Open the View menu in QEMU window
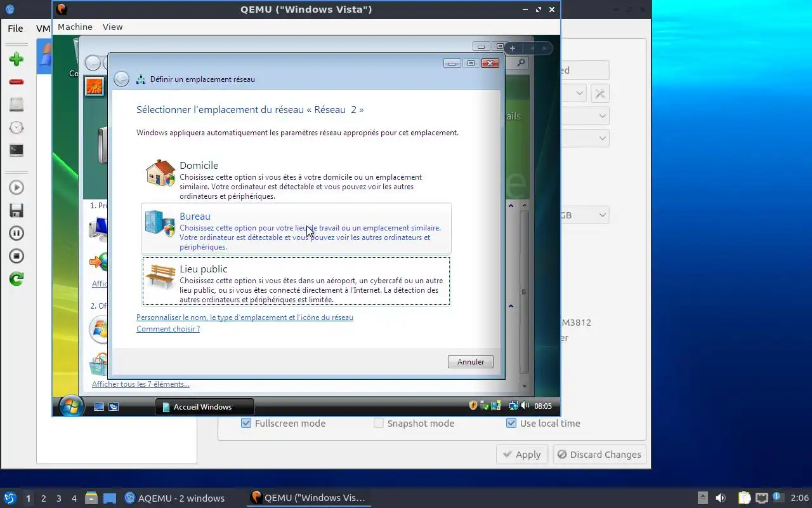This screenshot has width=812, height=508. tap(112, 27)
